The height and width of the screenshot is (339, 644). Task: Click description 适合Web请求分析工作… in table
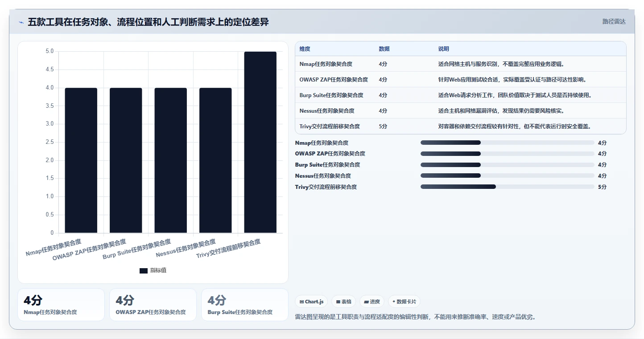pyautogui.click(x=515, y=95)
